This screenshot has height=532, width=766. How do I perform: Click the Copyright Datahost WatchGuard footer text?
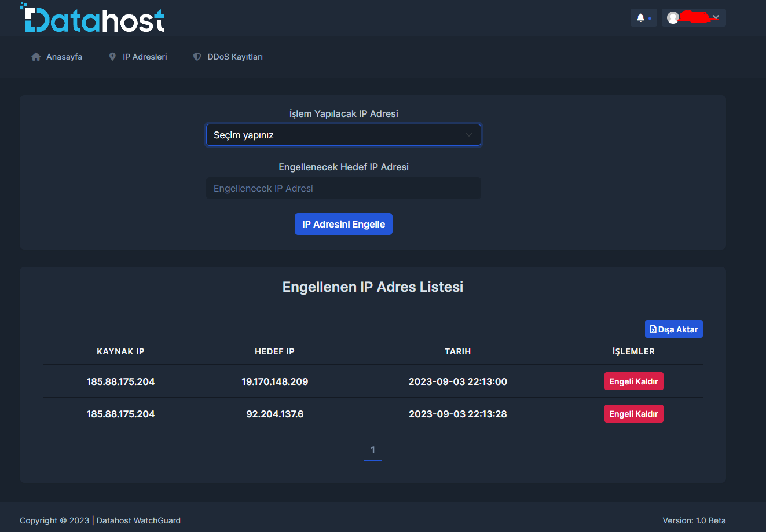(100, 520)
